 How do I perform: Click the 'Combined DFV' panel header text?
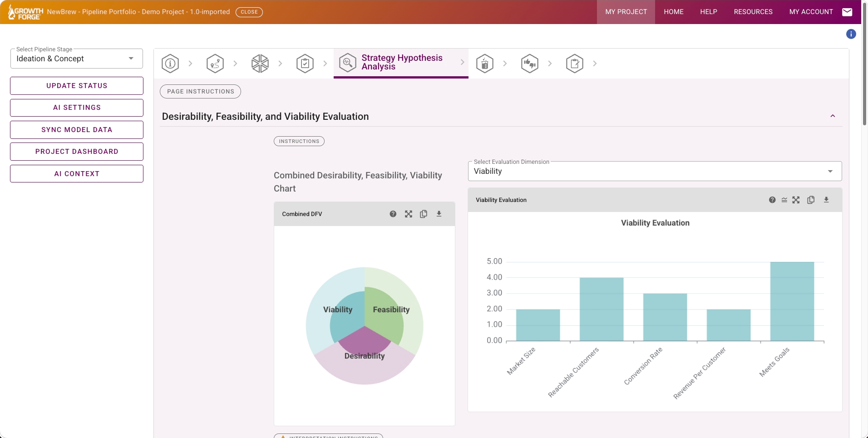[302, 214]
